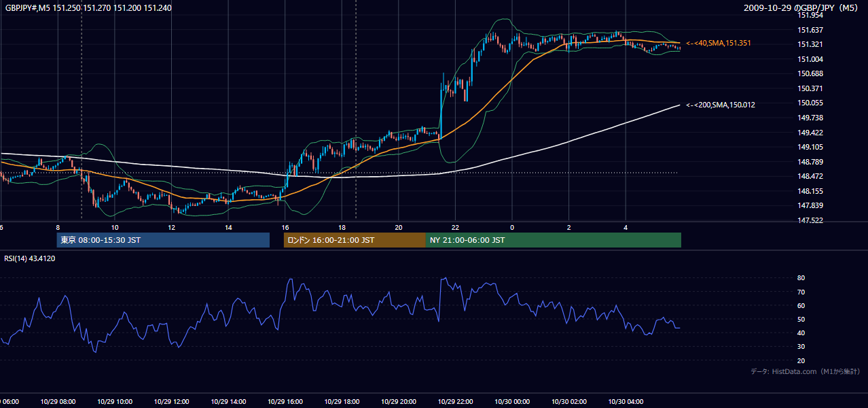Click price axis value 149.738
868x408 pixels.
click(x=811, y=118)
